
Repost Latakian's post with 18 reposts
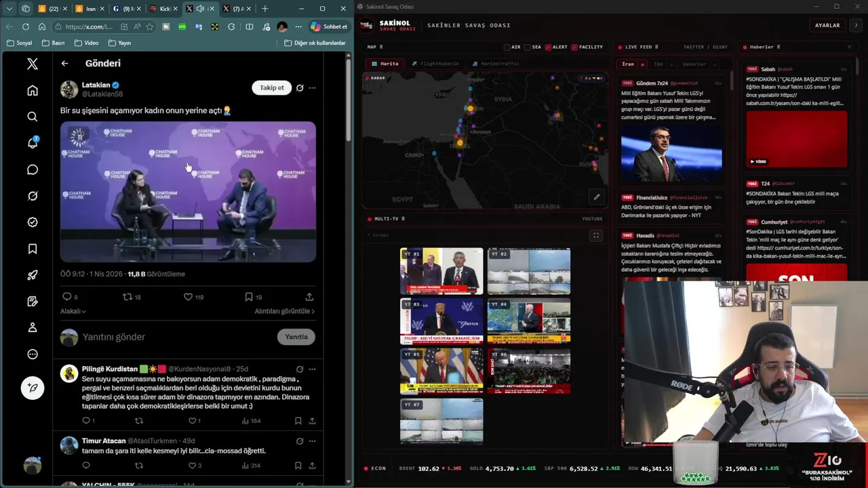(x=127, y=297)
